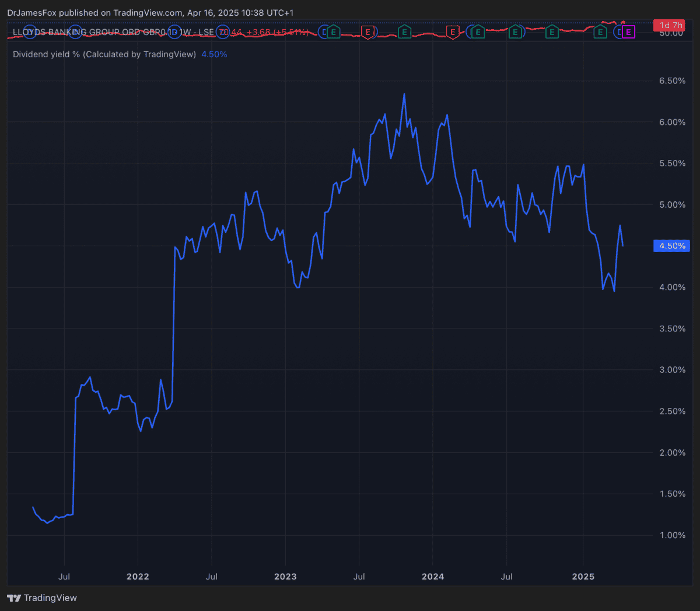
Task: Click the purple E earnings marker
Action: (x=628, y=32)
